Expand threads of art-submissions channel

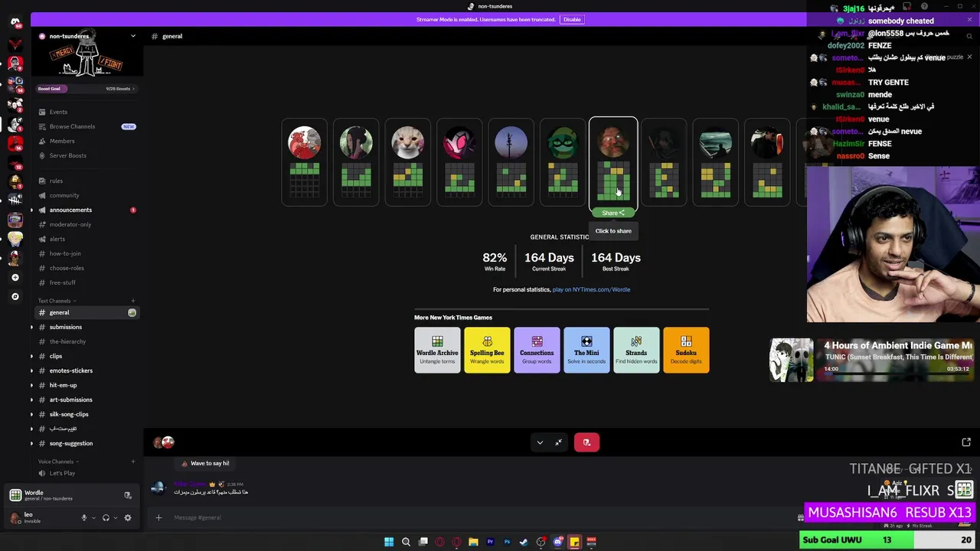(x=31, y=399)
